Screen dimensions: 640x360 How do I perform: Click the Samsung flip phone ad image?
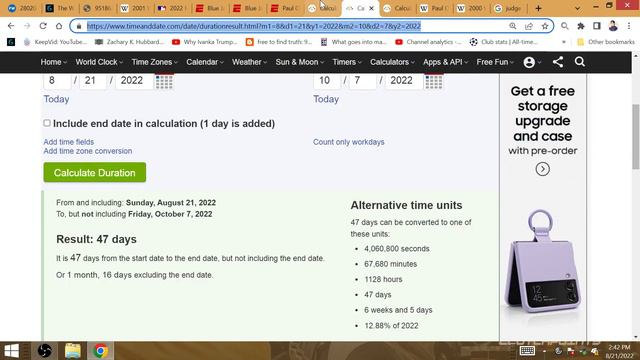(542, 263)
